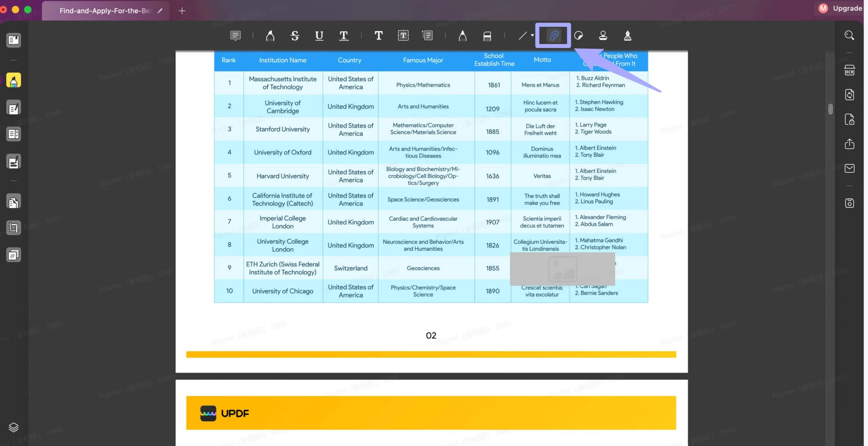This screenshot has height=446, width=868.
Task: Click the Stanford University cell
Action: coord(283,129)
